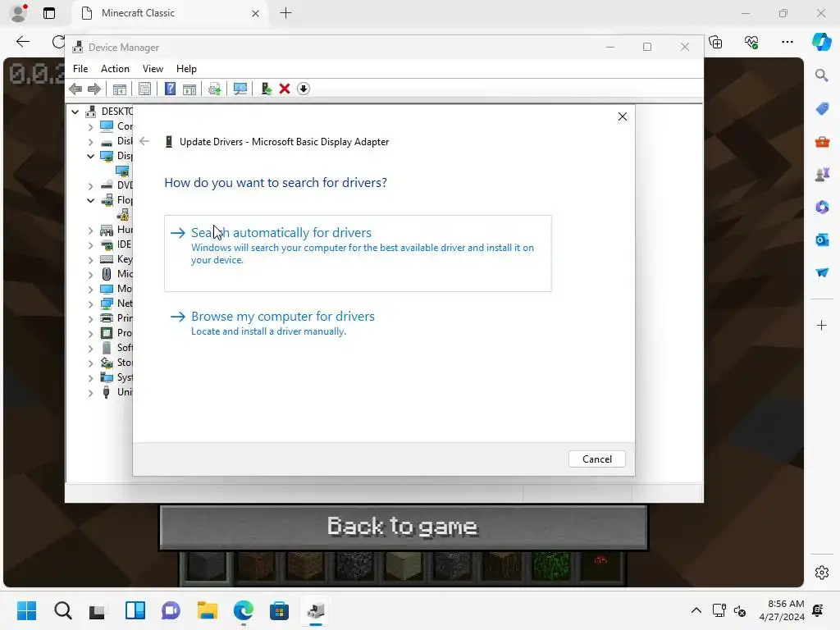Viewport: 840px width, 630px height.
Task: Close the Update Drivers dialog with X
Action: [623, 116]
